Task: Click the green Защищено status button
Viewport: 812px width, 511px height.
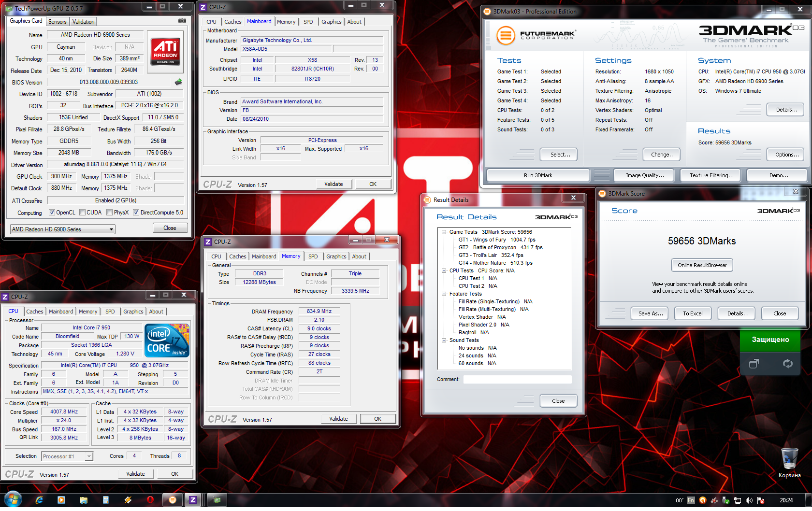Action: pyautogui.click(x=770, y=340)
